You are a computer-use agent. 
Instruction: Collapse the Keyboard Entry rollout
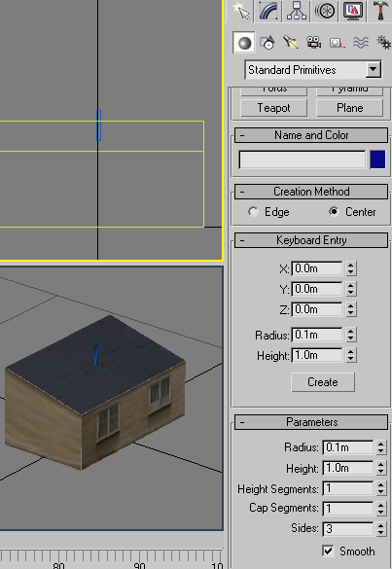[311, 240]
